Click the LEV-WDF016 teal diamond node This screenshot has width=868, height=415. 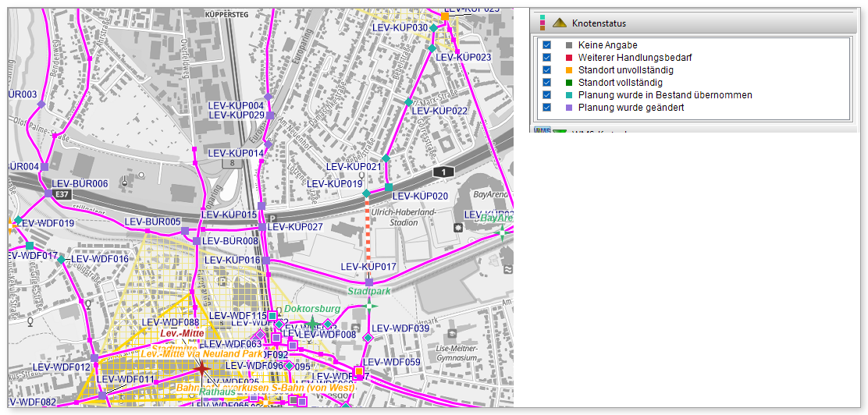pyautogui.click(x=61, y=260)
